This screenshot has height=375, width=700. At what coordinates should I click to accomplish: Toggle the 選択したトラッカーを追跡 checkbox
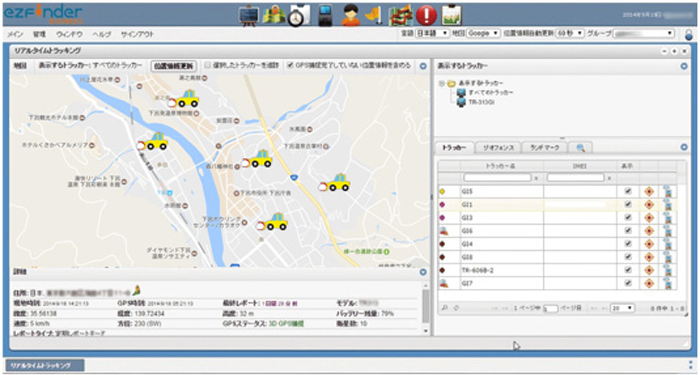pyautogui.click(x=207, y=66)
